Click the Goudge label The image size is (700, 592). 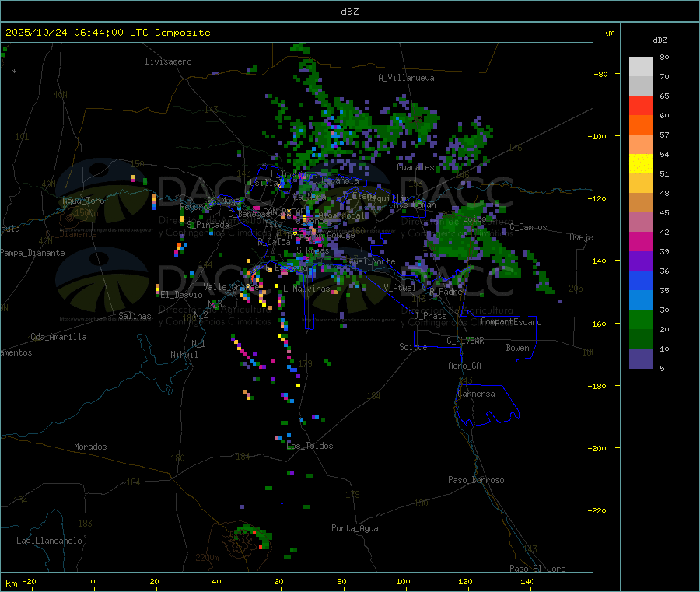pyautogui.click(x=341, y=235)
